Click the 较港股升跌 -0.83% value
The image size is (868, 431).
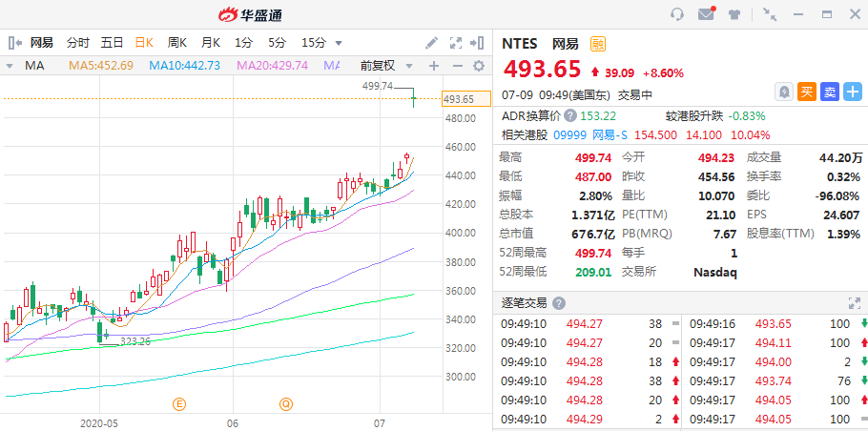(x=746, y=116)
